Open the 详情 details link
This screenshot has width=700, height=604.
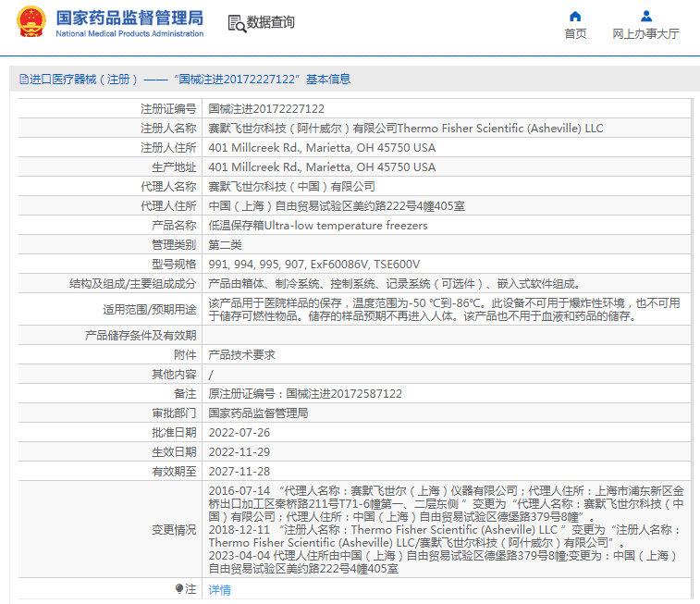[x=219, y=589]
